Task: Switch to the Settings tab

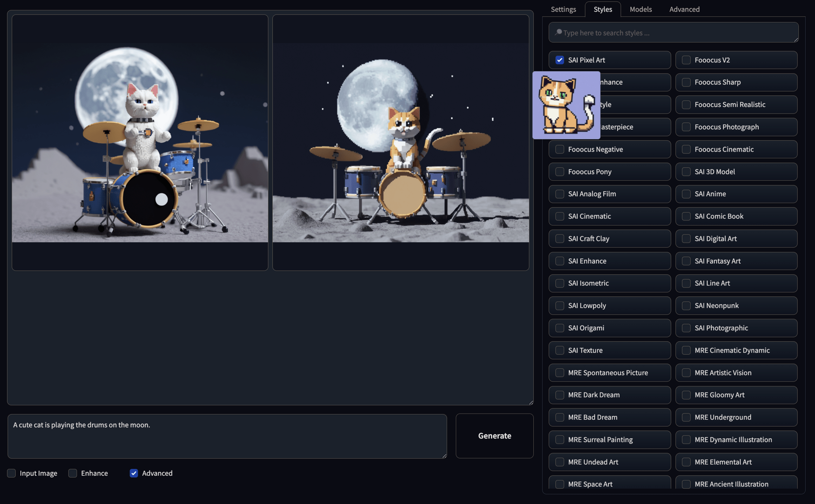Action: pos(563,9)
